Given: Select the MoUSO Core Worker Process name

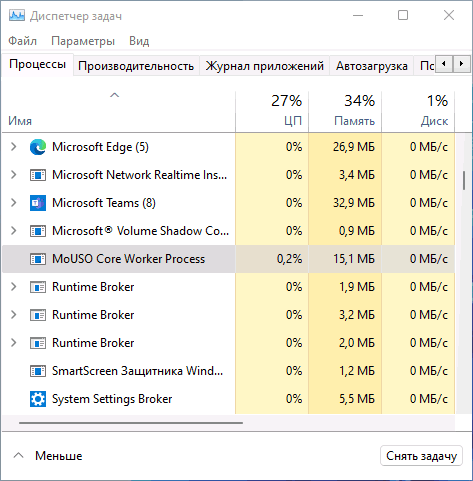Looking at the screenshot, I should (128, 259).
